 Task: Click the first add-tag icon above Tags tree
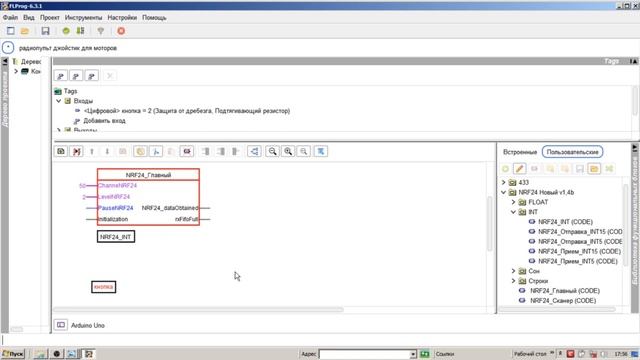pyautogui.click(x=61, y=76)
